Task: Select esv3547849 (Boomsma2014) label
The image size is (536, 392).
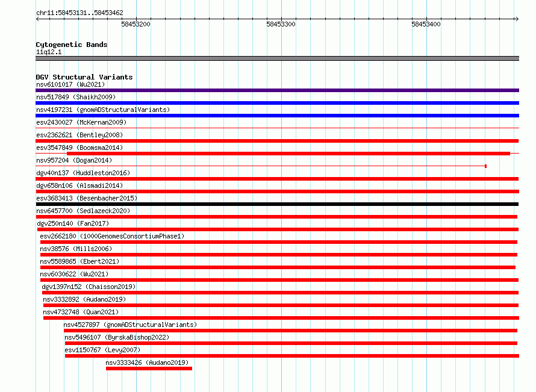Action: tap(79, 148)
